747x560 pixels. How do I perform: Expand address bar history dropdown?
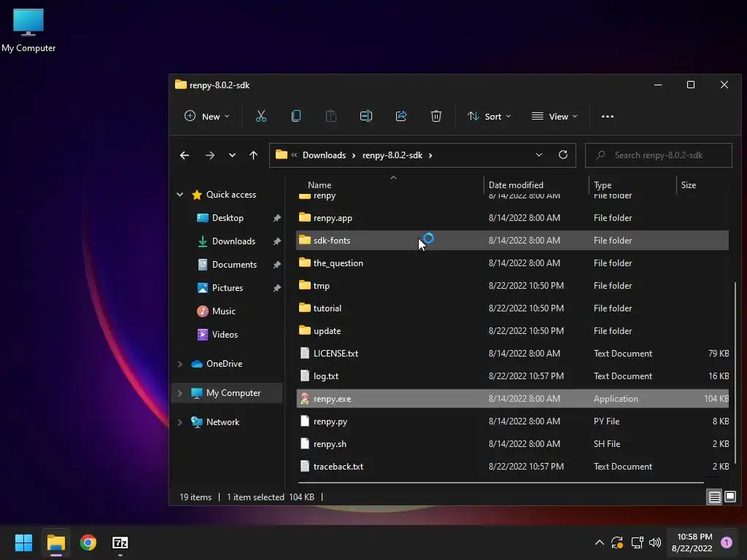[x=539, y=155]
